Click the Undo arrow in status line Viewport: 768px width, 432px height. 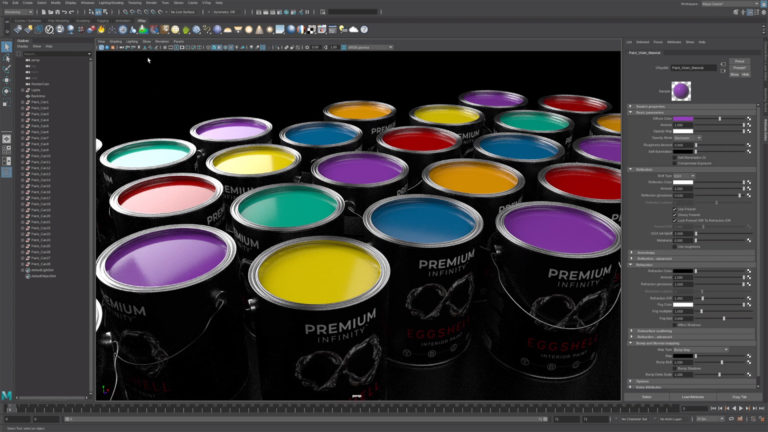(64, 12)
